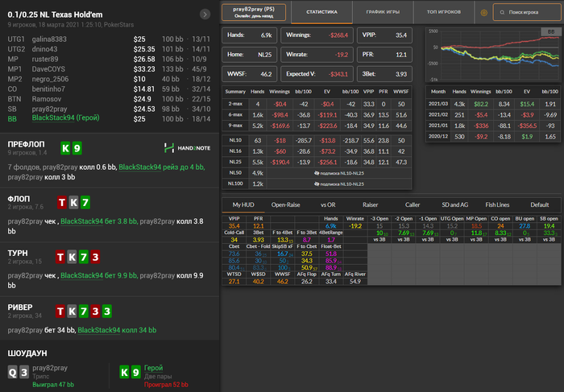Switch to the SD and AG tab
This screenshot has width=564, height=392.
(x=454, y=204)
